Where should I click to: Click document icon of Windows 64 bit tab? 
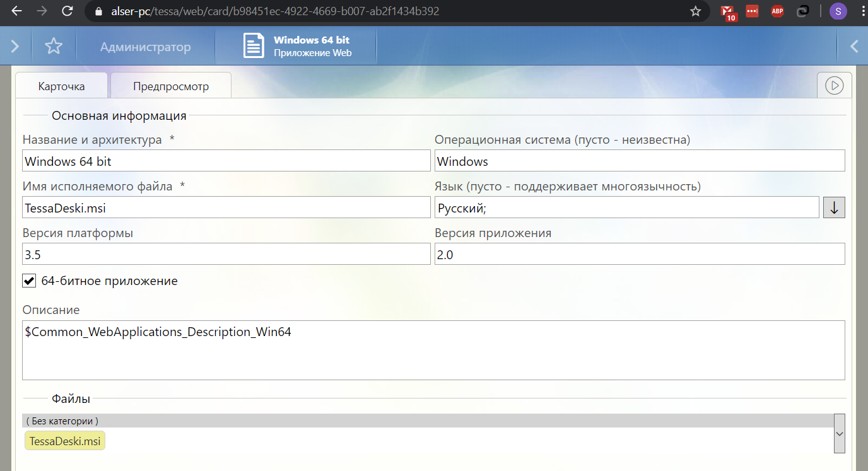[x=254, y=47]
